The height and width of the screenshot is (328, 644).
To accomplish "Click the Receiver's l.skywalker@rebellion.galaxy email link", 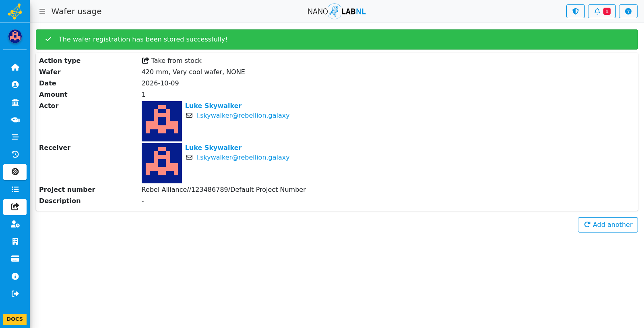I will [243, 157].
